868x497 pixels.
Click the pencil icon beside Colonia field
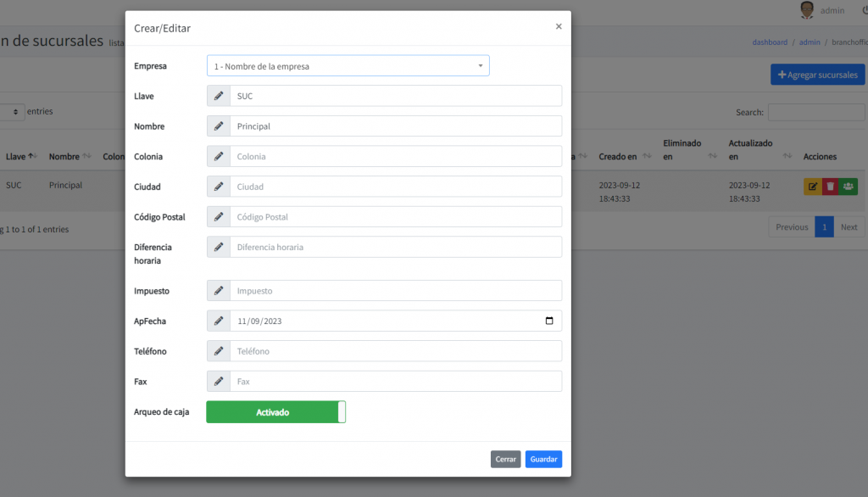(x=219, y=156)
